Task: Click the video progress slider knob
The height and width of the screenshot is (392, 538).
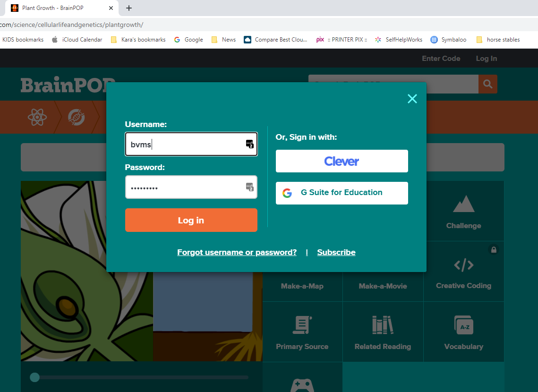Action: (34, 377)
